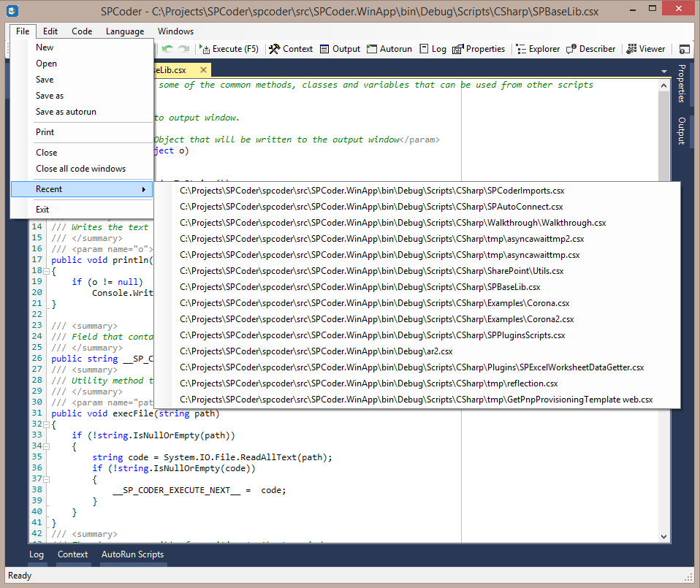The image size is (700, 588).
Task: Collapse code block at line 18
Action: (x=47, y=270)
